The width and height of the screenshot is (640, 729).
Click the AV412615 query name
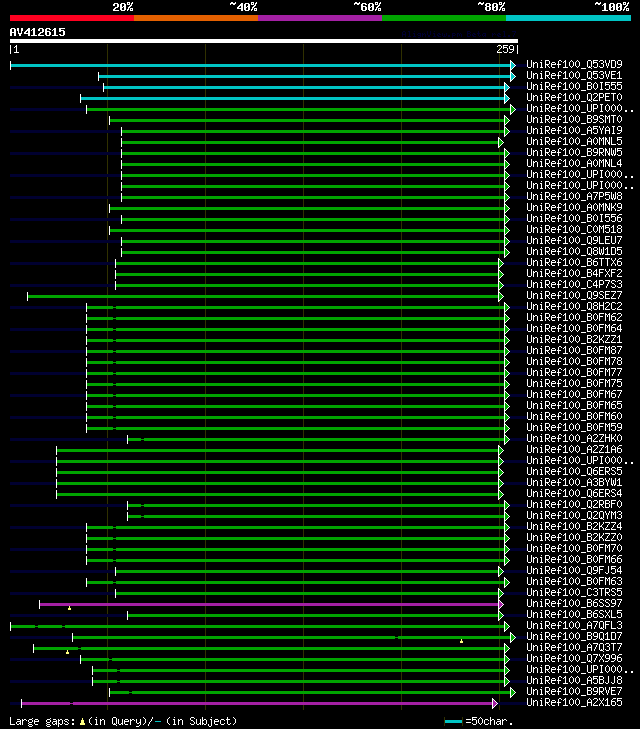point(38,32)
